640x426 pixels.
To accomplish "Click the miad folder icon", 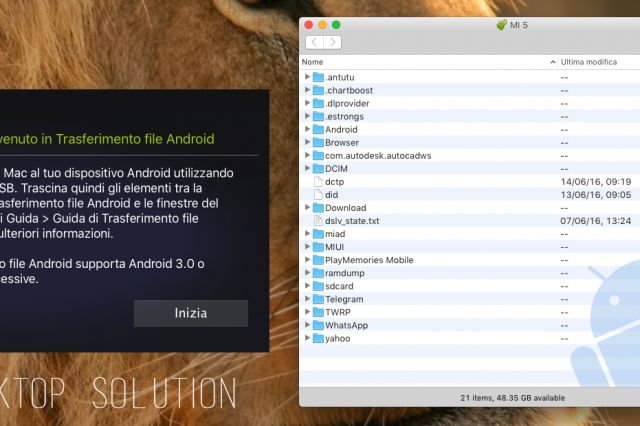I will pyautogui.click(x=318, y=234).
